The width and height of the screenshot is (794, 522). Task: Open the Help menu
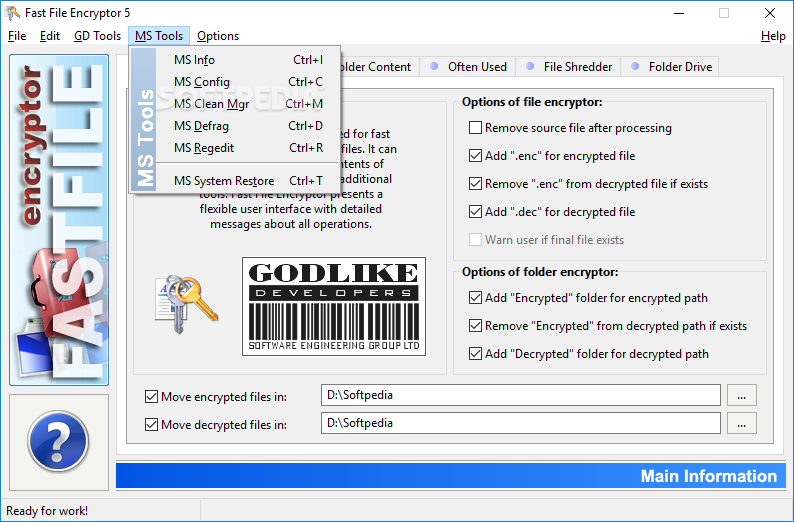[x=773, y=36]
